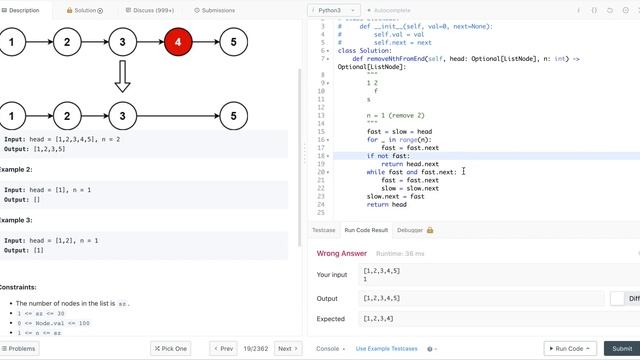Click the Expected result box

pos(499,319)
